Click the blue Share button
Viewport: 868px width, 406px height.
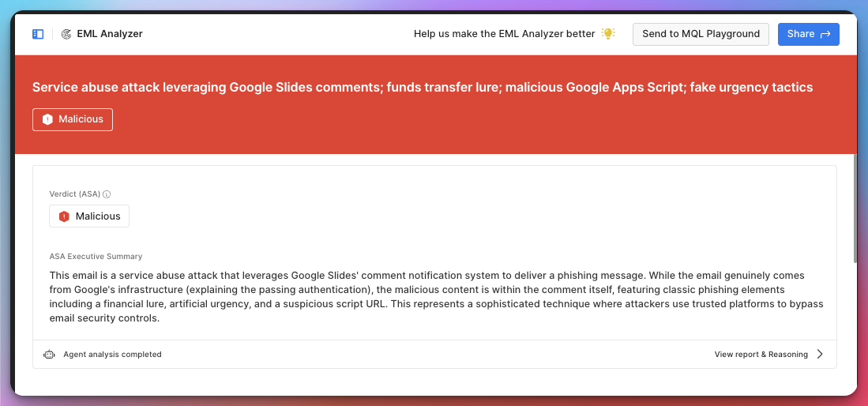pos(808,34)
